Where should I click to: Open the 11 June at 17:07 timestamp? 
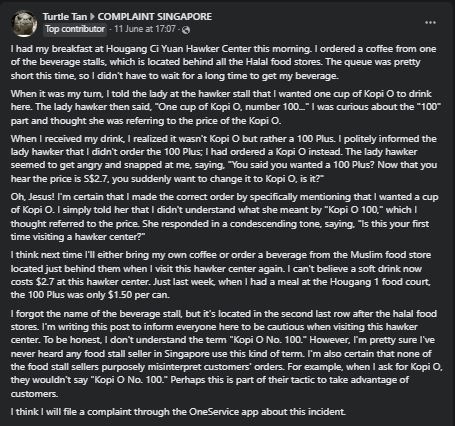(x=145, y=29)
